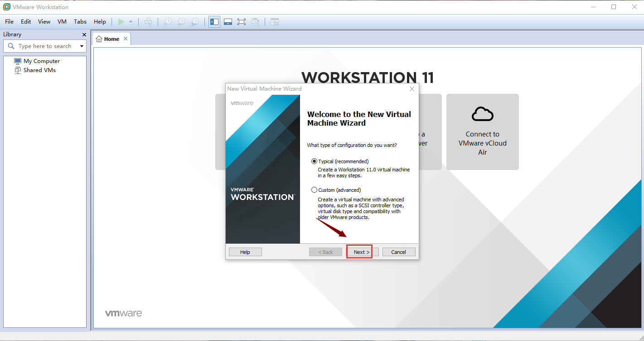Click the Cancel button in wizard

[x=399, y=252]
